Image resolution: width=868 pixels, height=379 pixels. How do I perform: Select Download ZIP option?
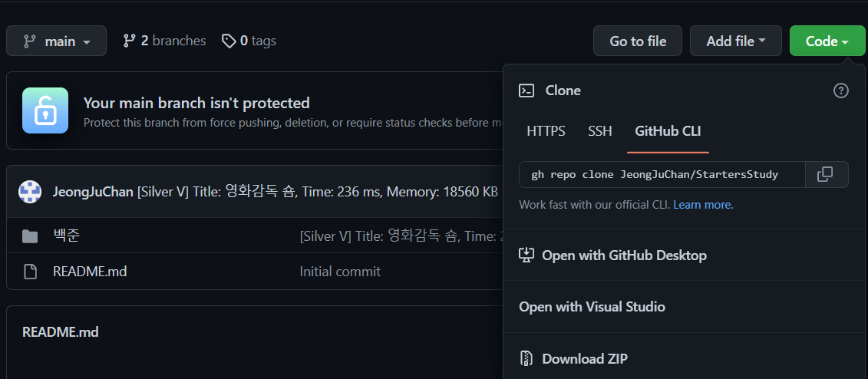[685, 358]
